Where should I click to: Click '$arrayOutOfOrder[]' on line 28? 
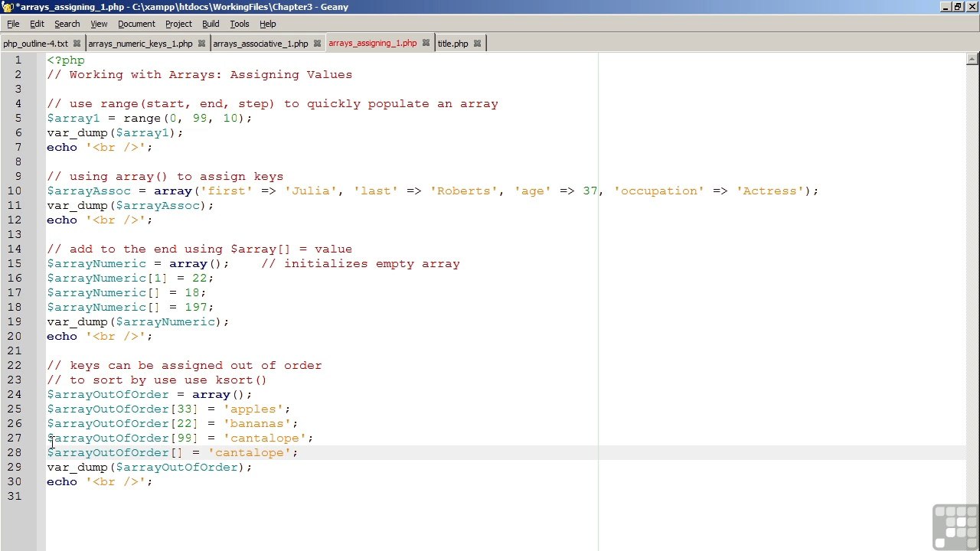pyautogui.click(x=115, y=452)
